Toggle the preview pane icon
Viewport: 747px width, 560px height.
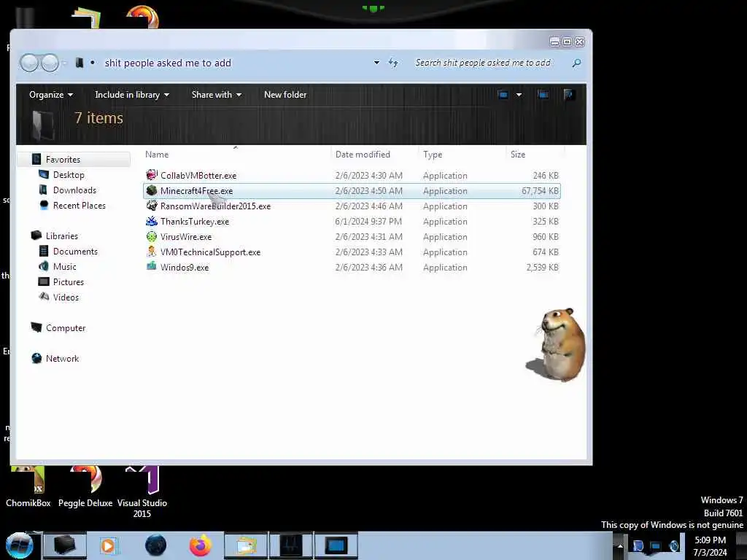click(x=543, y=94)
